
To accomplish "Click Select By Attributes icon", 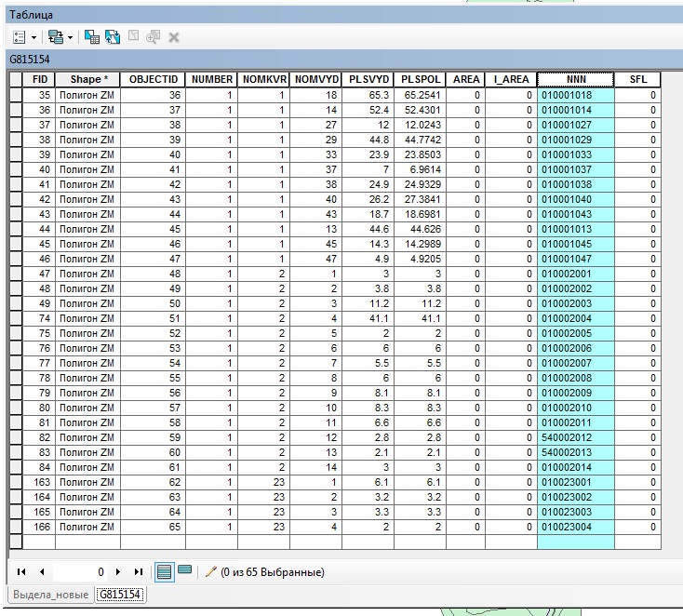I will [91, 37].
